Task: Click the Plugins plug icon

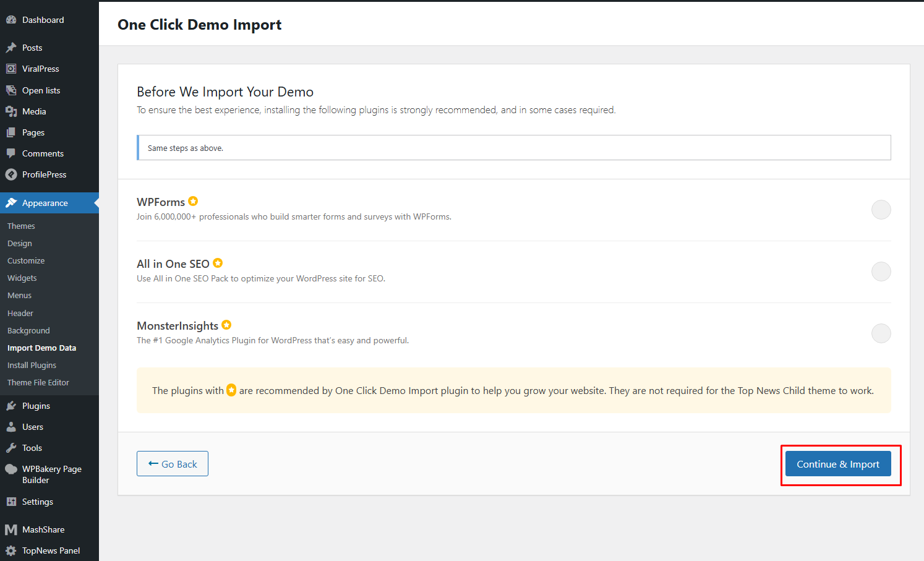Action: tap(11, 406)
